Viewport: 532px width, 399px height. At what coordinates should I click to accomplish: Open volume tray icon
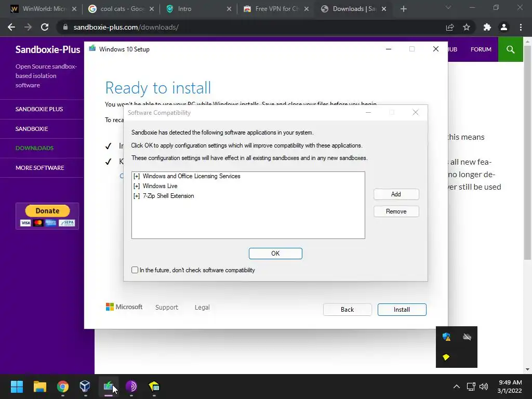(x=484, y=387)
